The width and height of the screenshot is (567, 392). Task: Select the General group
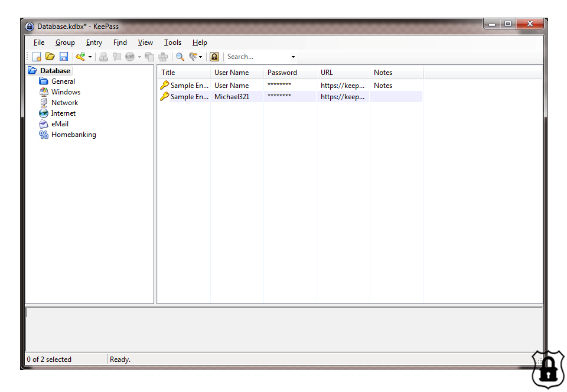[x=63, y=81]
